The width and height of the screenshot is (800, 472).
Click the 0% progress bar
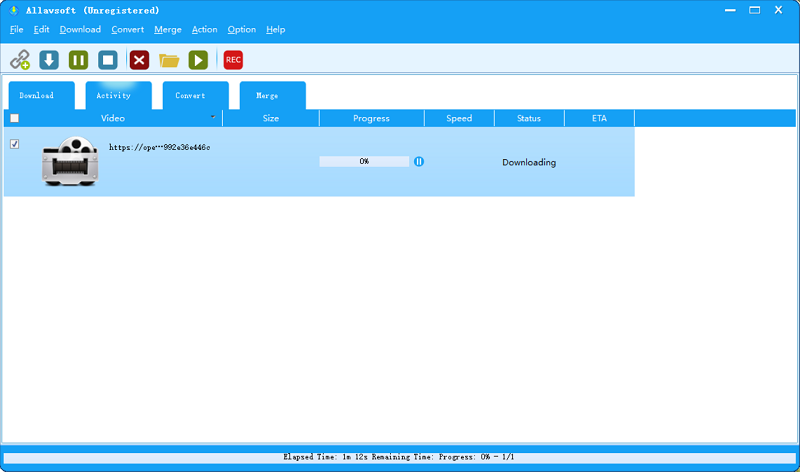tap(364, 161)
